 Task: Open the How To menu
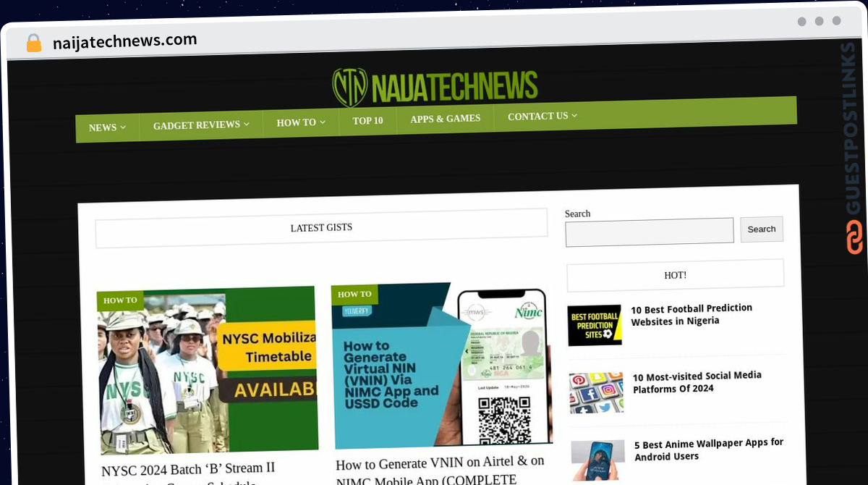pos(301,122)
